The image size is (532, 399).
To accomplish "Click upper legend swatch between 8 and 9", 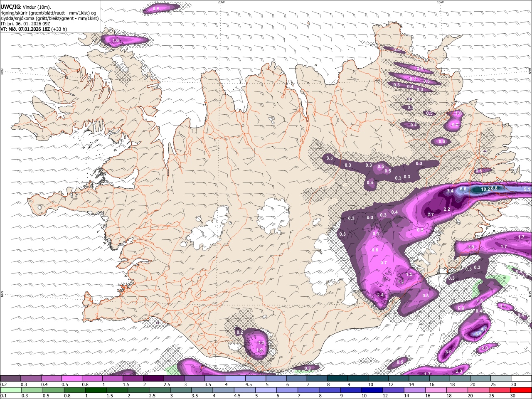I will click(337, 379).
